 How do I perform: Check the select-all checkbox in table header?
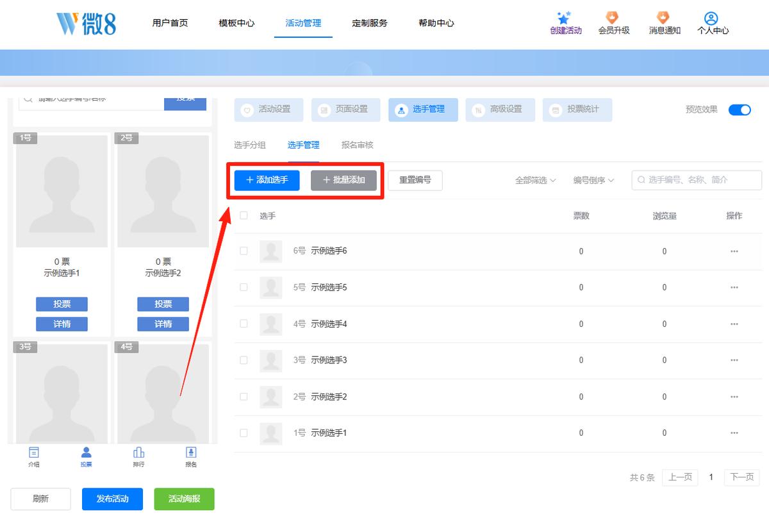tap(244, 215)
